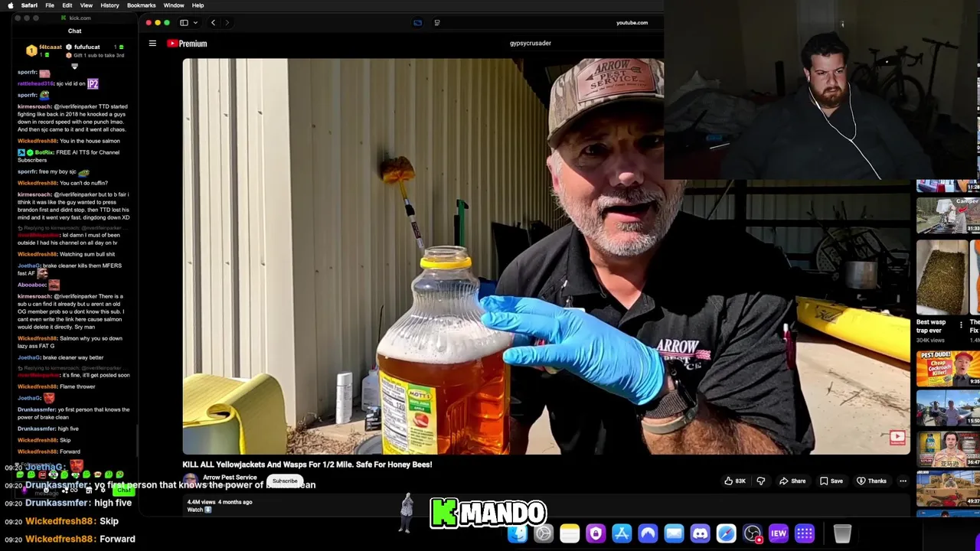Click JoethaG 'brake cleaner way better' message
Viewport: 980px width, 551px height.
coord(60,357)
